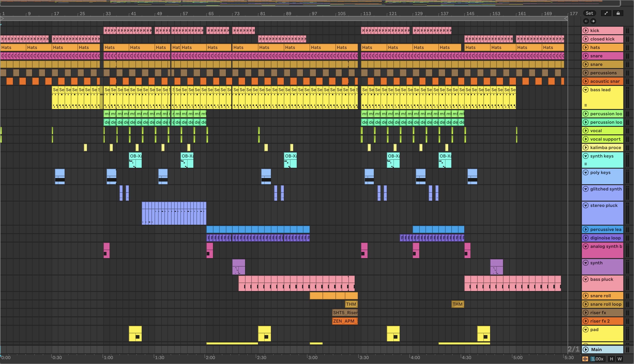Toggle the automation mode line icon
Viewport: 634px width, 364px height.
[606, 13]
